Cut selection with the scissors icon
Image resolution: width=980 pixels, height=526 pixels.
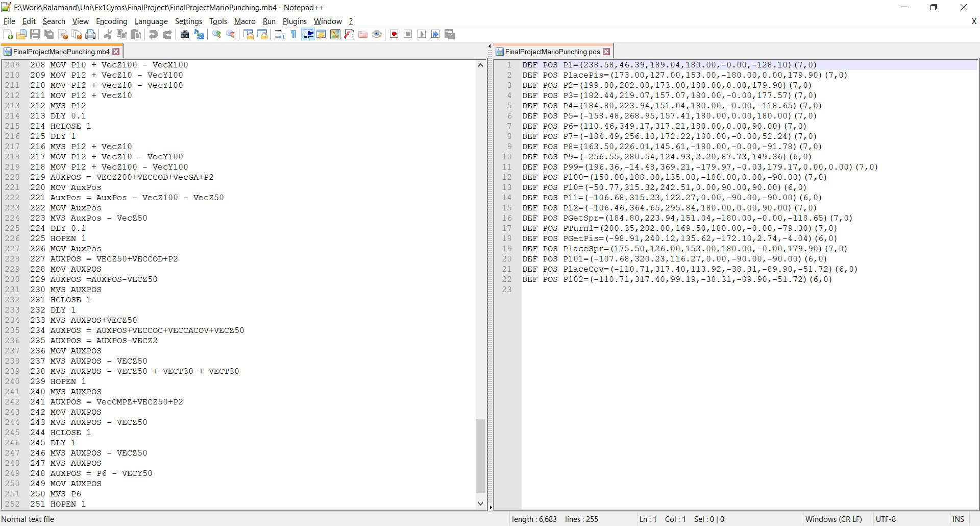tap(108, 34)
